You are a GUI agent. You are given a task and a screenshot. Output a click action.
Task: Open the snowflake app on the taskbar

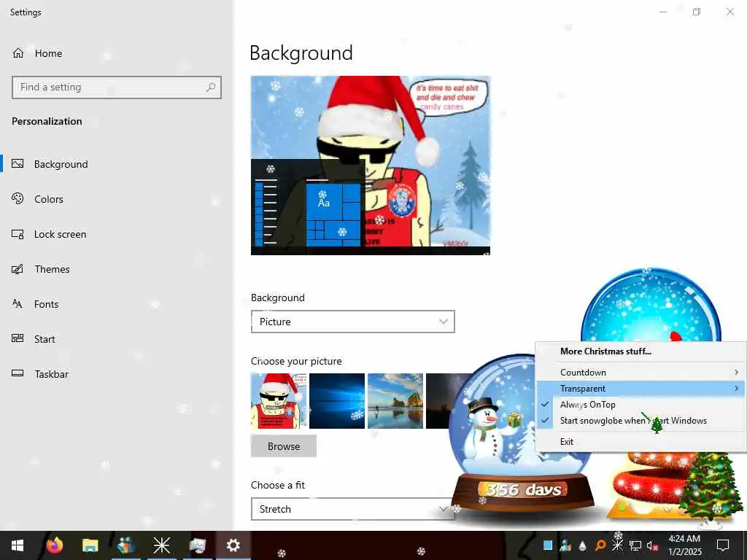click(161, 545)
